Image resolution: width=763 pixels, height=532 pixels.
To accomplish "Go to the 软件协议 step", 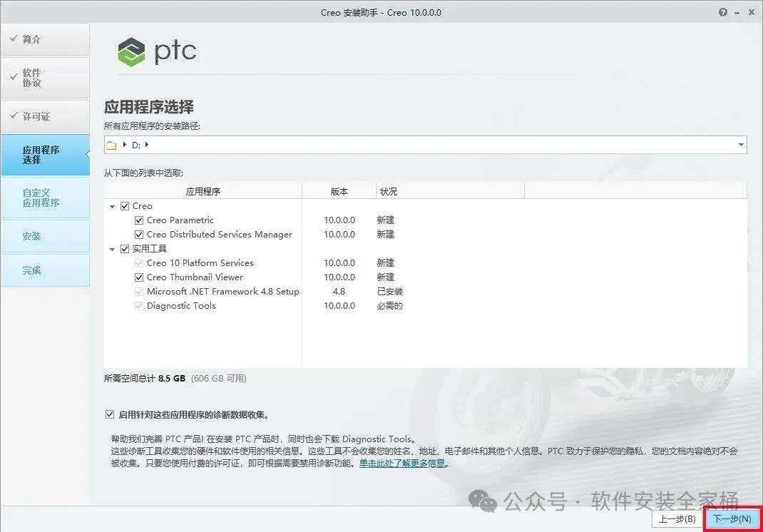I will (x=45, y=78).
